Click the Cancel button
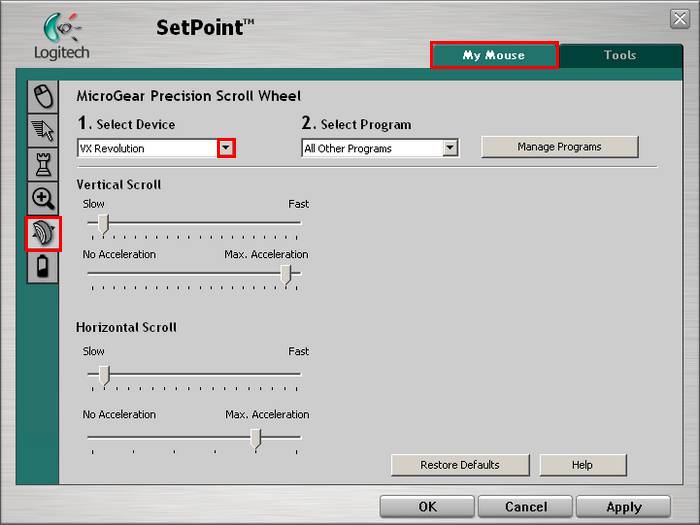 [525, 507]
